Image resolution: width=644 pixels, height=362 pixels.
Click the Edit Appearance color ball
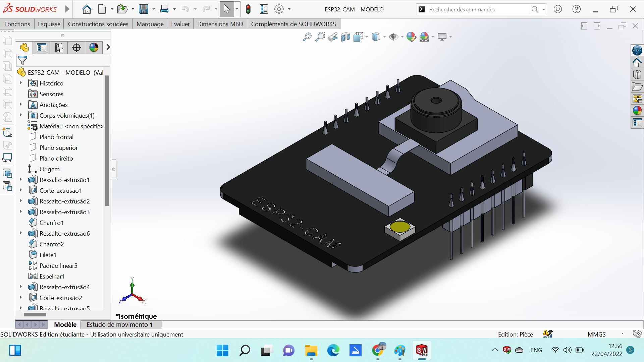click(x=412, y=37)
